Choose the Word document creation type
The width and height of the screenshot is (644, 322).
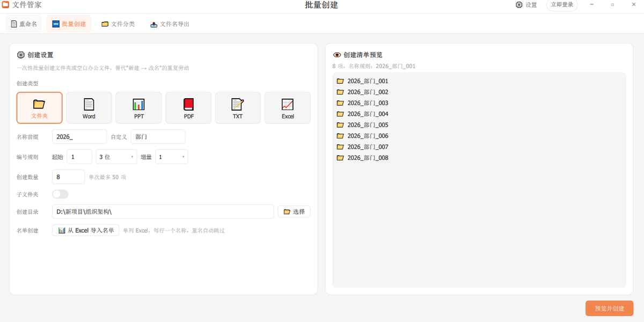89,108
